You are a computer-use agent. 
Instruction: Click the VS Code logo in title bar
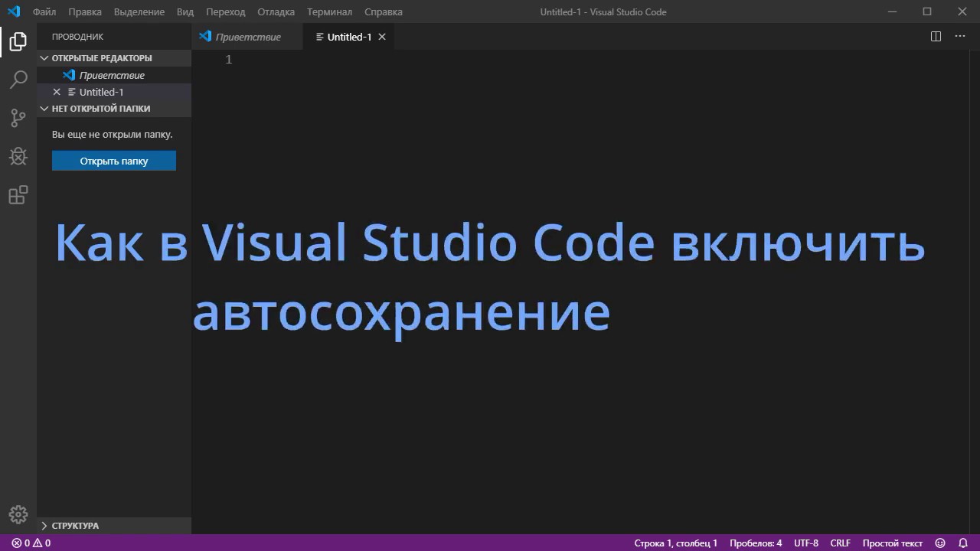click(x=14, y=11)
